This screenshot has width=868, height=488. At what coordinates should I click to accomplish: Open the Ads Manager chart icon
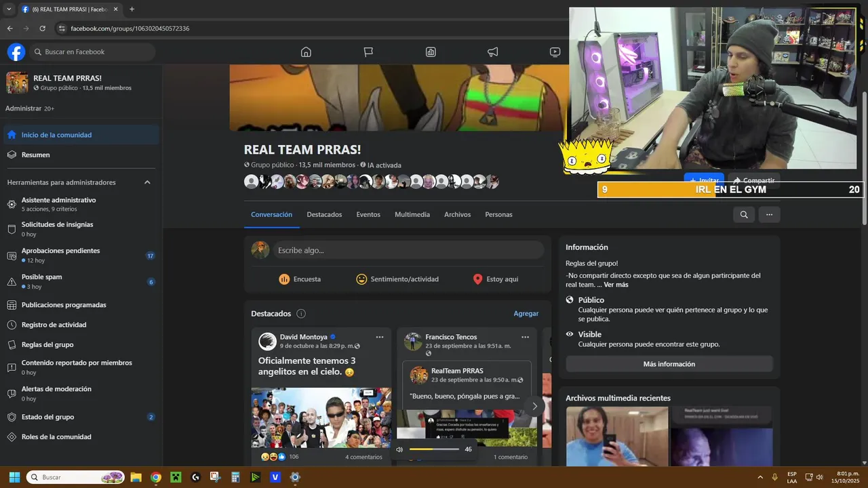(x=431, y=52)
